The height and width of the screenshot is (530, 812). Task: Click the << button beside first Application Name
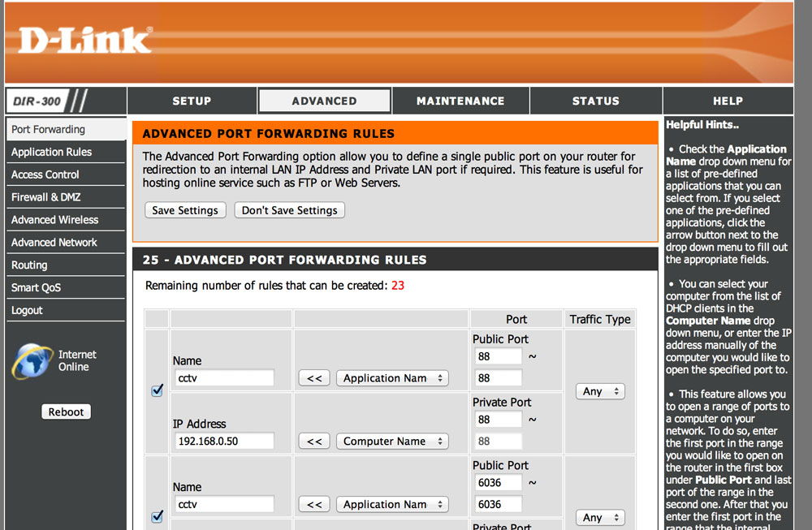[314, 378]
